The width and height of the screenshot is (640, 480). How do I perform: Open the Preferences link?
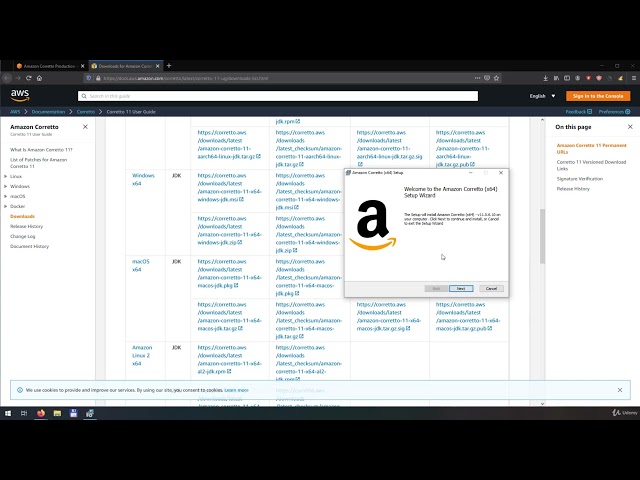(614, 111)
